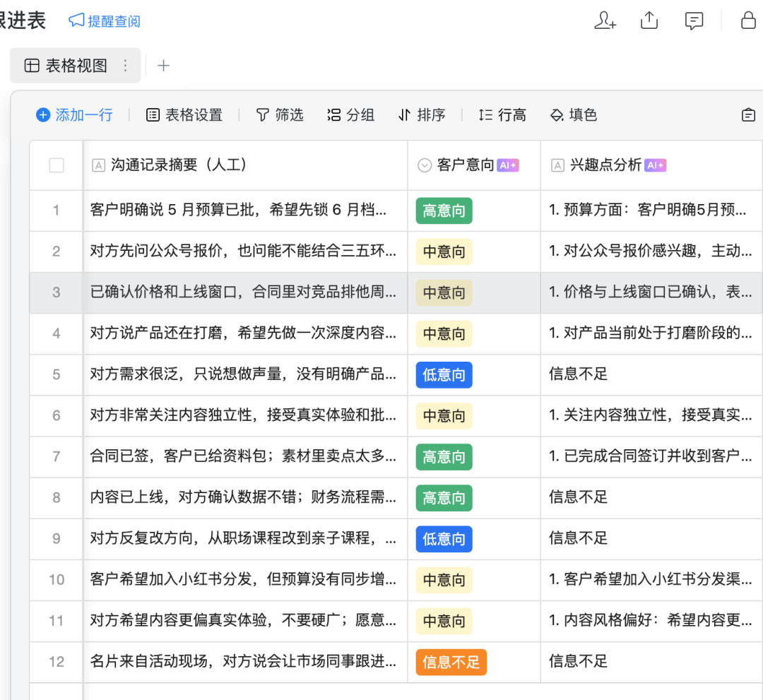763x700 pixels.
Task: Select row number 12
Action: click(x=57, y=662)
